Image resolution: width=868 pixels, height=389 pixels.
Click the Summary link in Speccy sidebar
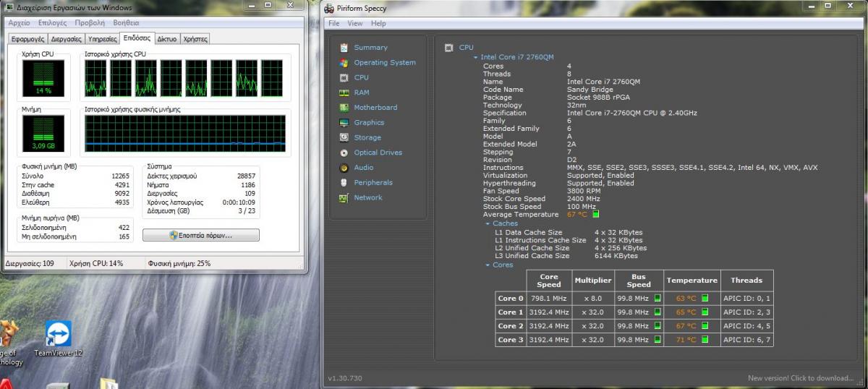pos(370,48)
